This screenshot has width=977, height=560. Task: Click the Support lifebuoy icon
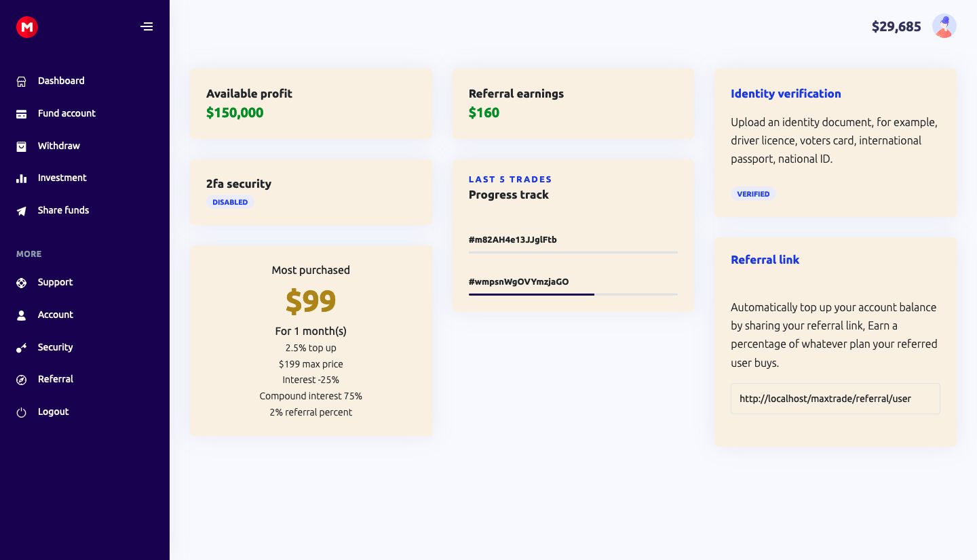coord(22,283)
